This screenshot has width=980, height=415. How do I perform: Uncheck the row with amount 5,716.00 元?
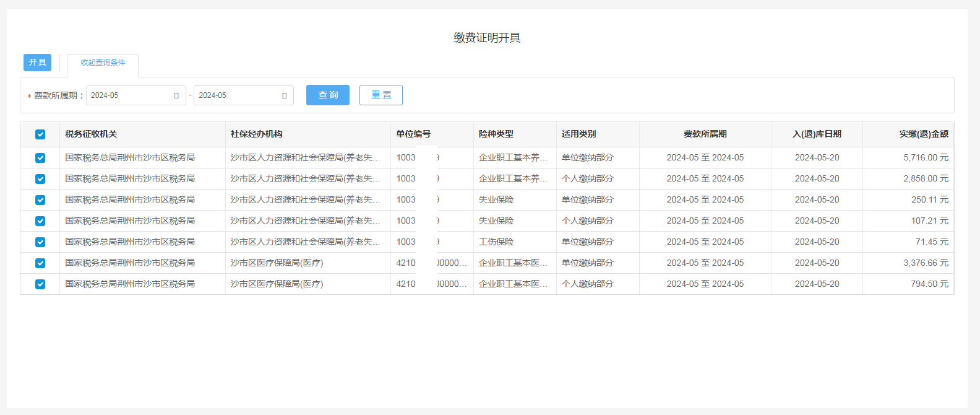click(x=40, y=158)
